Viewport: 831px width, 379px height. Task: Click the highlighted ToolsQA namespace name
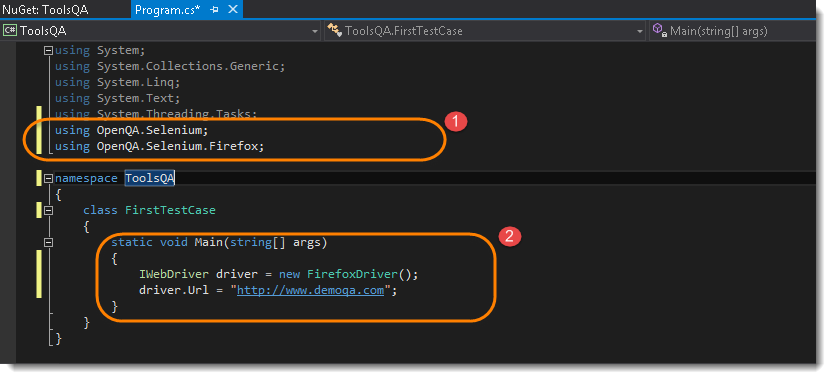[x=149, y=179]
